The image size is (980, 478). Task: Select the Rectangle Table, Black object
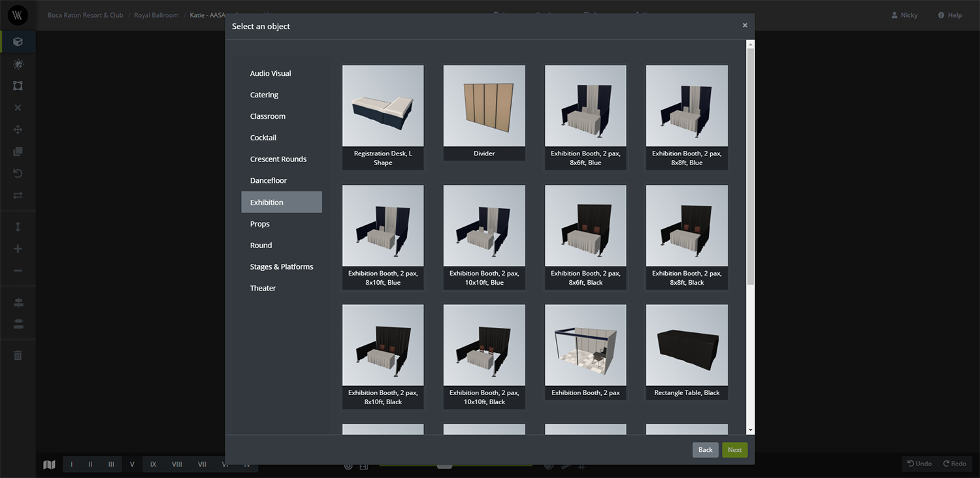pyautogui.click(x=687, y=352)
